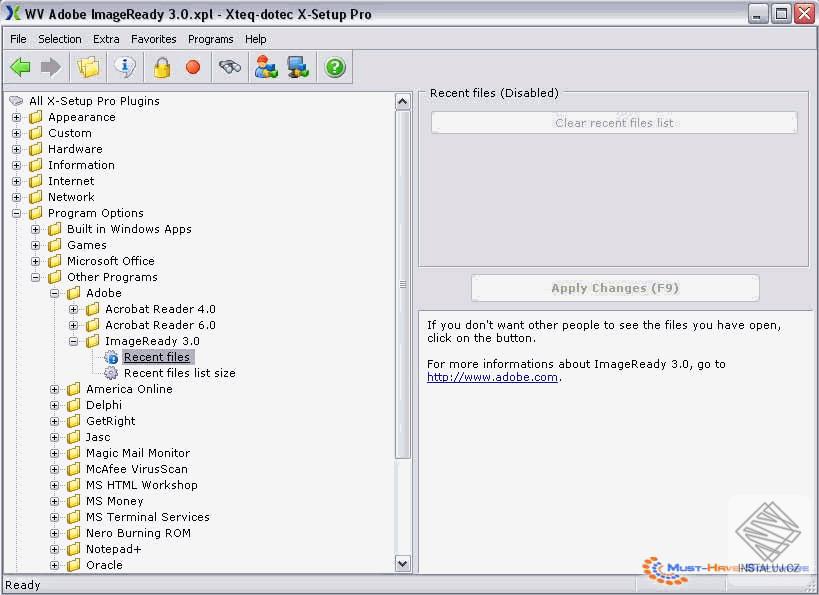This screenshot has width=819, height=595.
Task: Click the folders toolbar icon
Action: coord(88,67)
